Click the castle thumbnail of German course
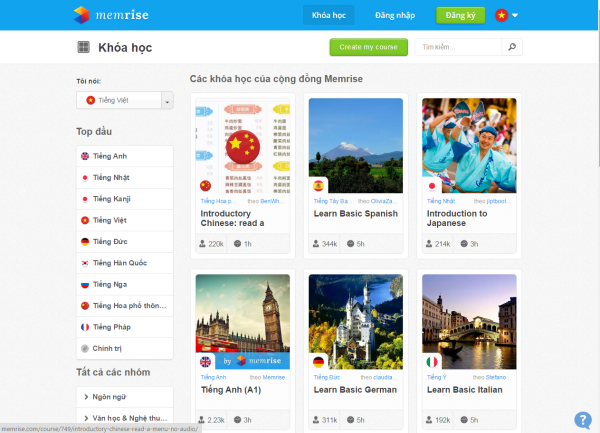This screenshot has width=600, height=433. 356,322
